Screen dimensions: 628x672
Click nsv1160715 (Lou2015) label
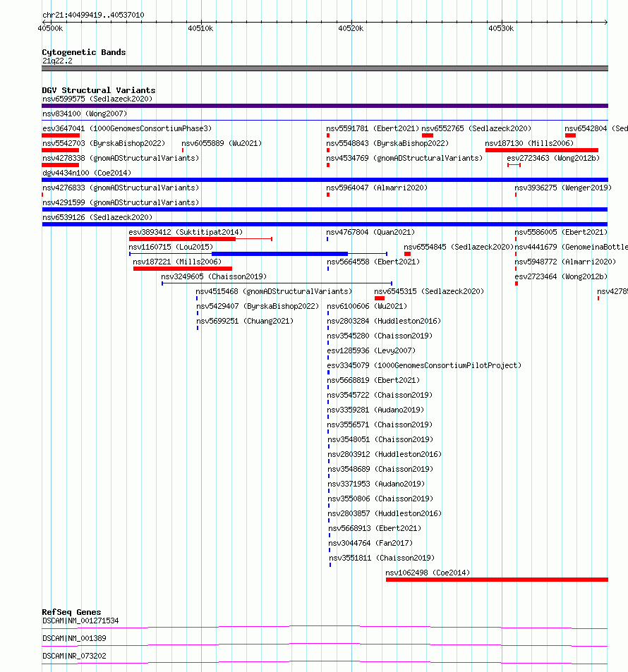tap(171, 247)
